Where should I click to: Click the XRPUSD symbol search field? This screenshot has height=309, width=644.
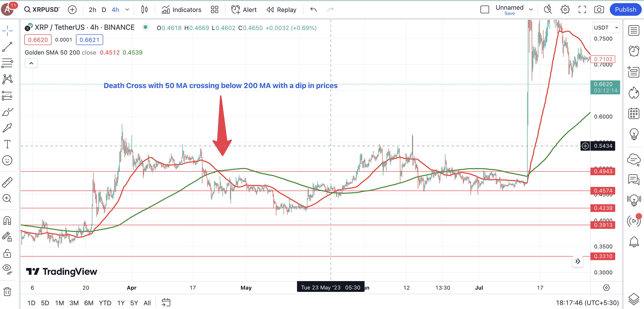[42, 10]
